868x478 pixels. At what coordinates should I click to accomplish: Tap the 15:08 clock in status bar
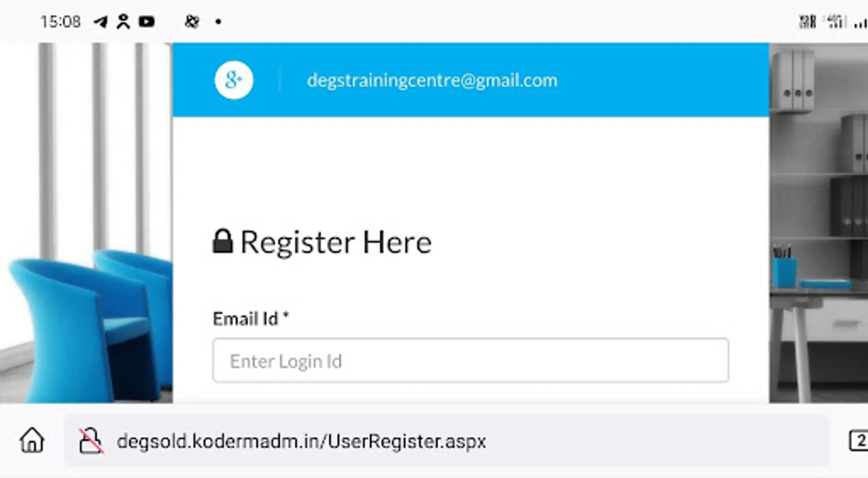click(x=61, y=22)
